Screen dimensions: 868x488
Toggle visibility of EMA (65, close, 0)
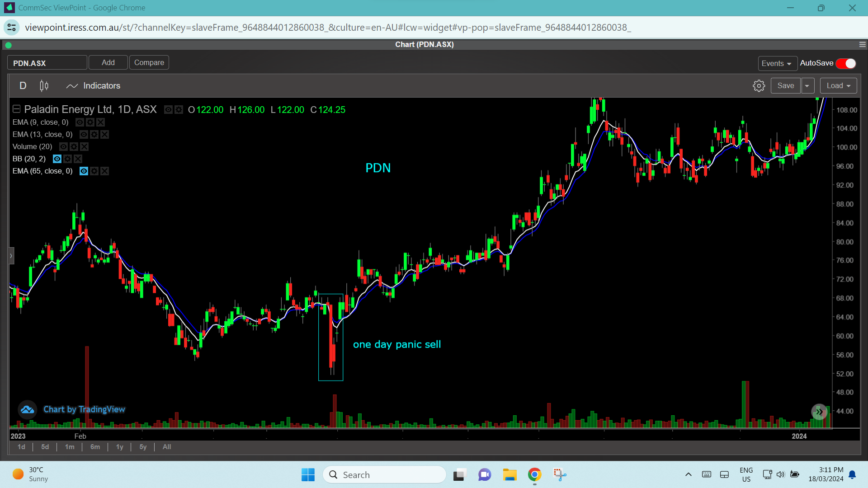pyautogui.click(x=84, y=171)
